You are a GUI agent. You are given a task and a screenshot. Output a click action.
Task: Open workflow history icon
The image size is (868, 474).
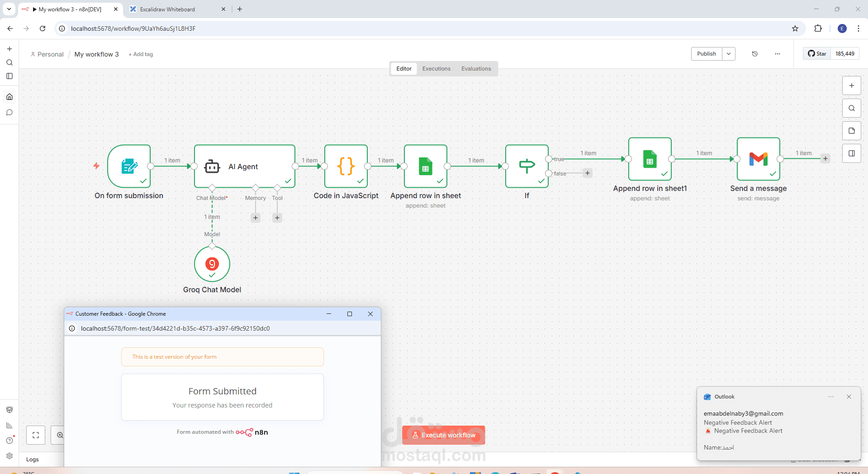[755, 54]
